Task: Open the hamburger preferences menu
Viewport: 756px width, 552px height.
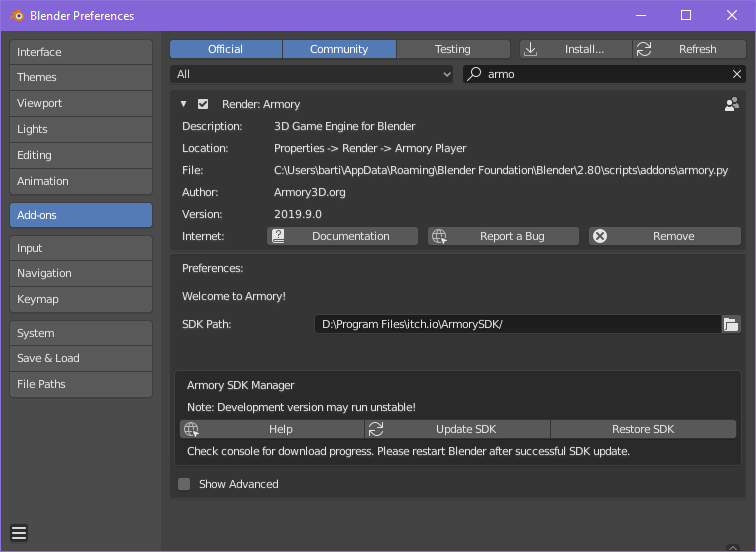Action: (x=19, y=533)
